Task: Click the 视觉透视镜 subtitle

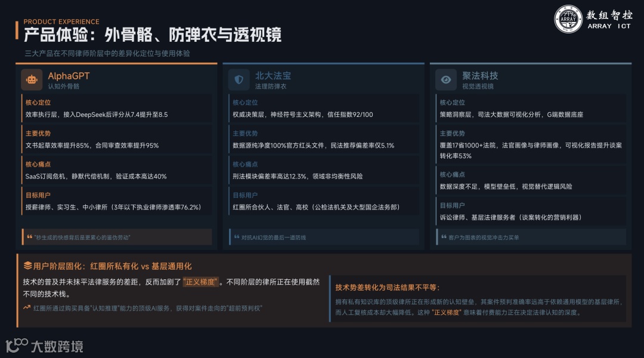Action: [x=478, y=87]
